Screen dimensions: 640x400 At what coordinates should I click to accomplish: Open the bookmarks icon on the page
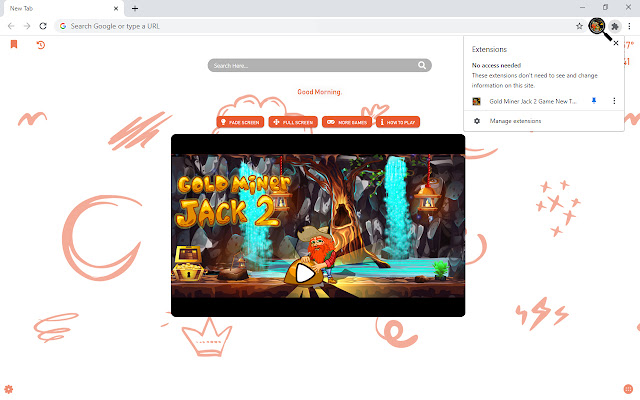[x=14, y=44]
